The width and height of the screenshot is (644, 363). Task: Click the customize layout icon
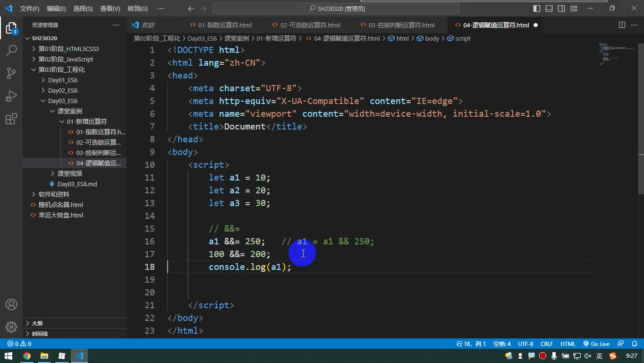574,9
